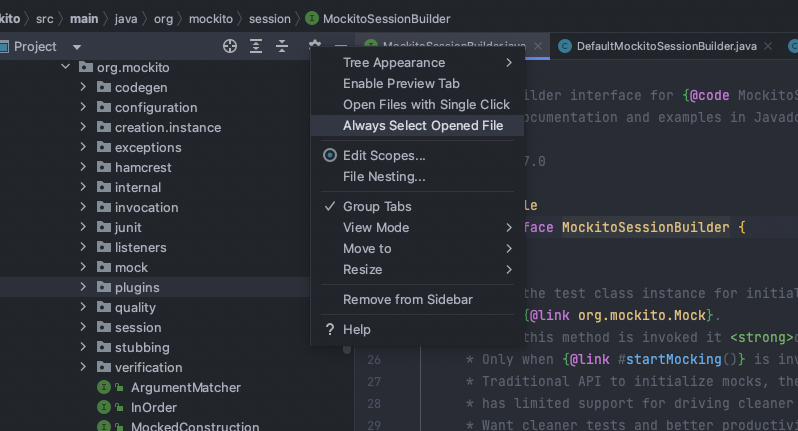Click the Expand All icon in Project toolbar
The width and height of the screenshot is (798, 431).
256,46
